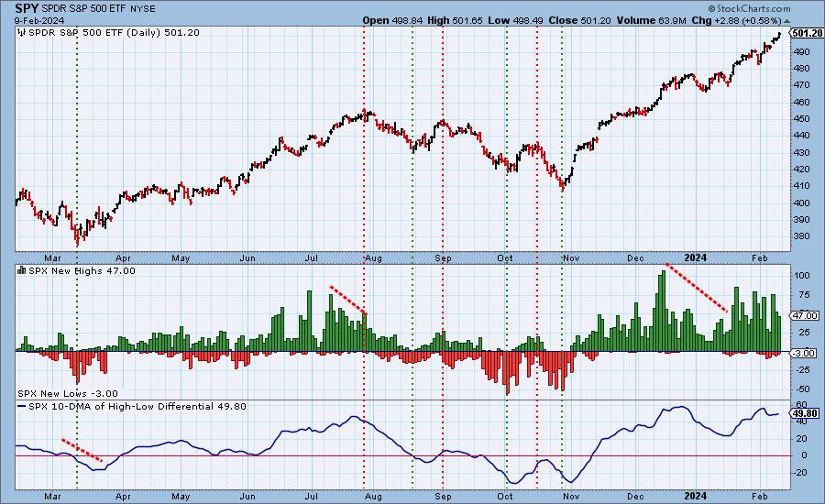Click the SPDR S&P 500 ETF (Daily) 501.20 legend
Screen dimensions: 825x504
(114, 32)
